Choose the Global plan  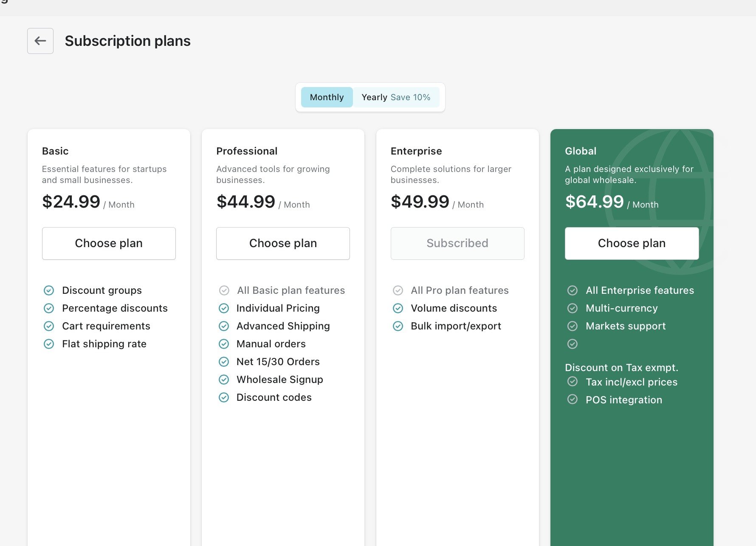pos(632,243)
